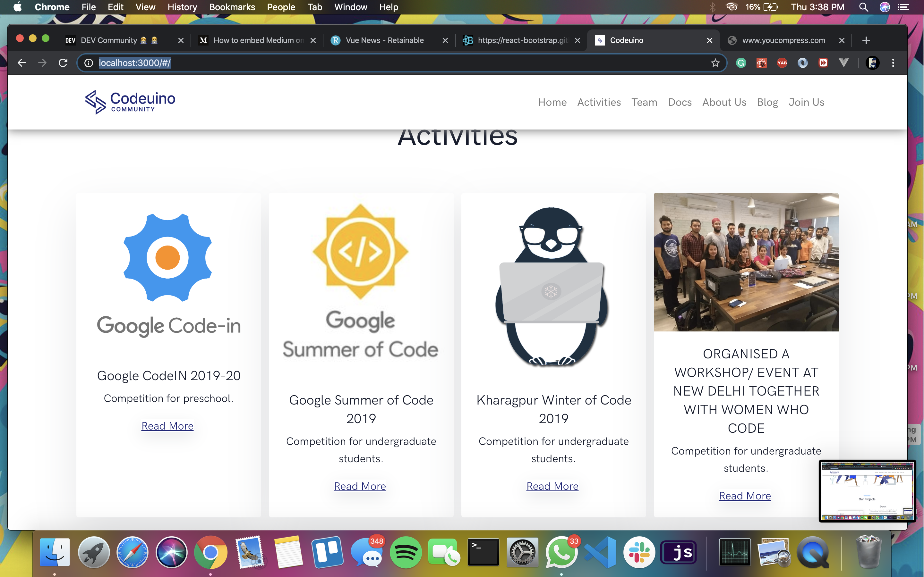Launch Spotify from the dock
Image resolution: width=924 pixels, height=577 pixels.
(406, 552)
